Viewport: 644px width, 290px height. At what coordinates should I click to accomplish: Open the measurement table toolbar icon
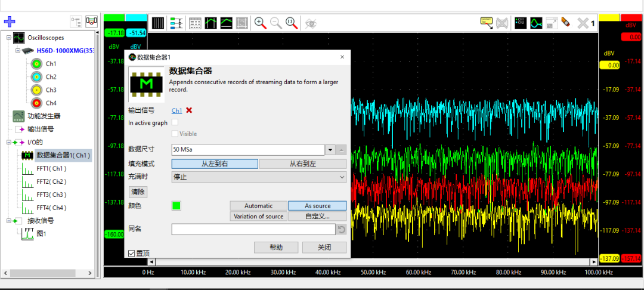coord(194,23)
